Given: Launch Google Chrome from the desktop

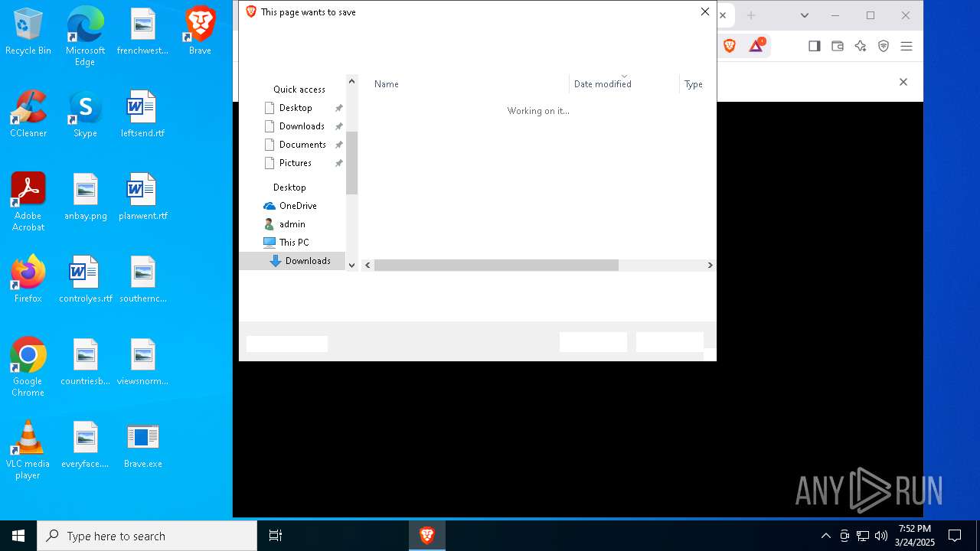Looking at the screenshot, I should tap(28, 367).
